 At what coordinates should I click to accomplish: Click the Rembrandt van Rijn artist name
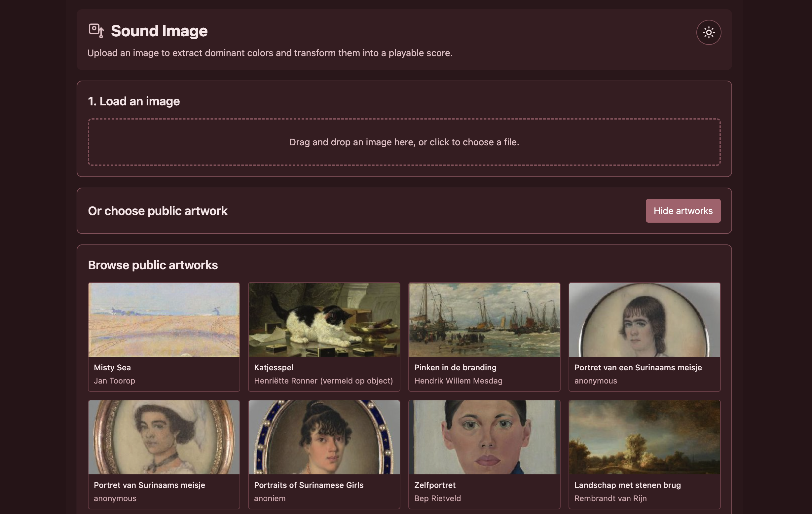(610, 498)
